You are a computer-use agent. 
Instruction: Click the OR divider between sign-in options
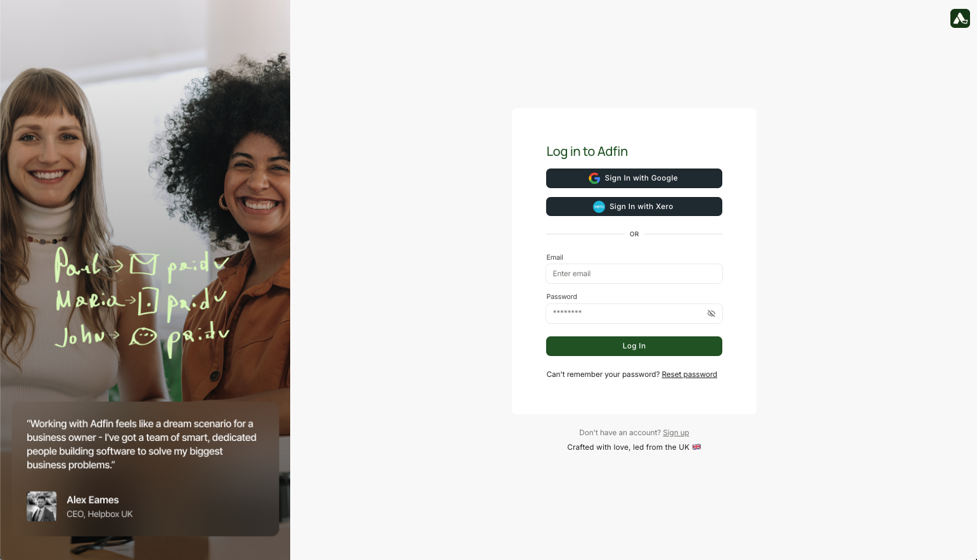point(634,234)
